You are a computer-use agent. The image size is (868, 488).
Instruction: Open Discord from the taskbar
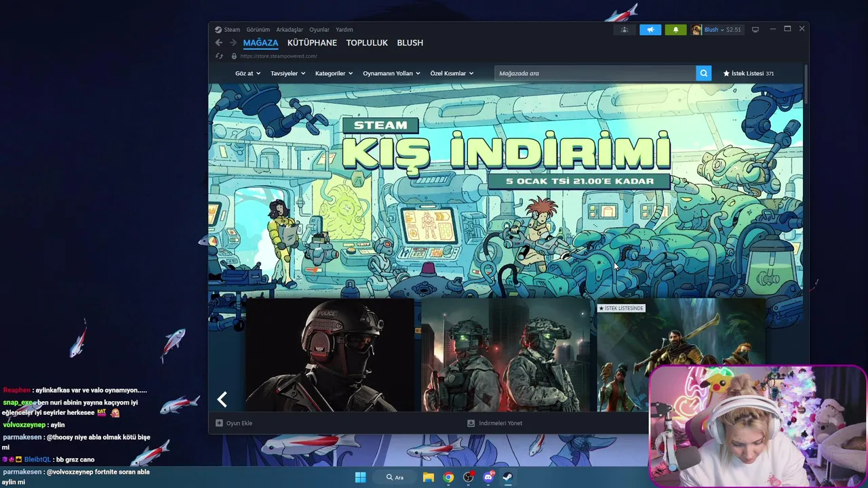click(488, 477)
